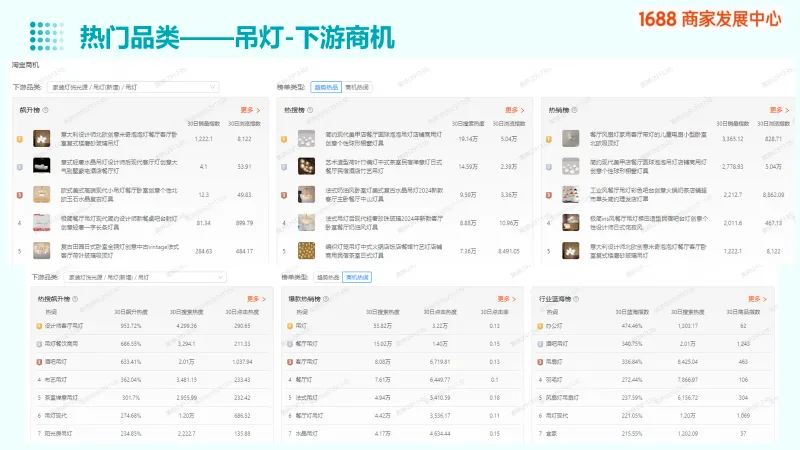Click gold rank-1 badge in 行业蓝海榜 list

click(539, 326)
